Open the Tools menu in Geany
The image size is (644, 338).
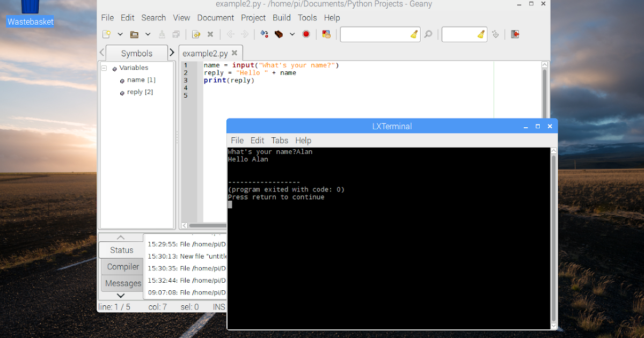point(308,18)
